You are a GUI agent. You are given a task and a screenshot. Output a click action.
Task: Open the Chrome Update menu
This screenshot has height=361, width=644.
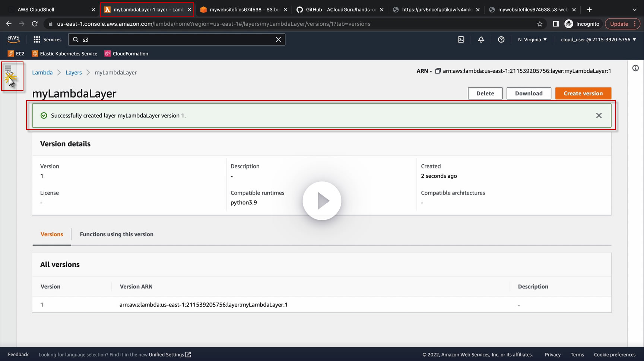click(622, 24)
